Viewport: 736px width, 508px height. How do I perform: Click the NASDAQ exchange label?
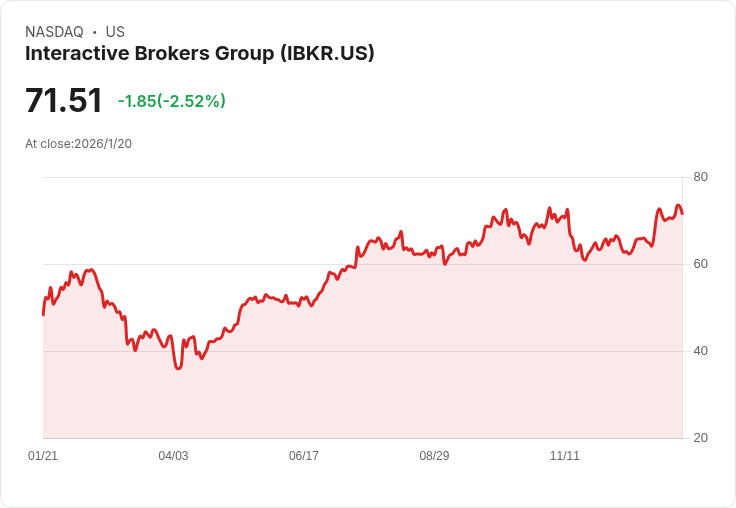[54, 32]
